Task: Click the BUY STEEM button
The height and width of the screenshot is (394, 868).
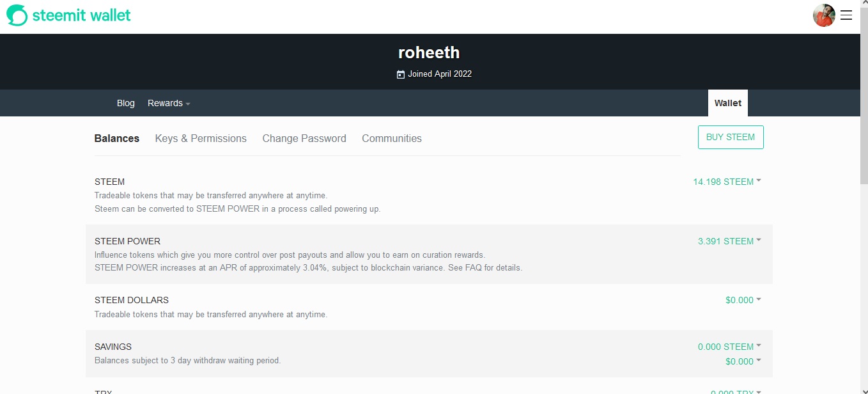Action: click(x=731, y=137)
